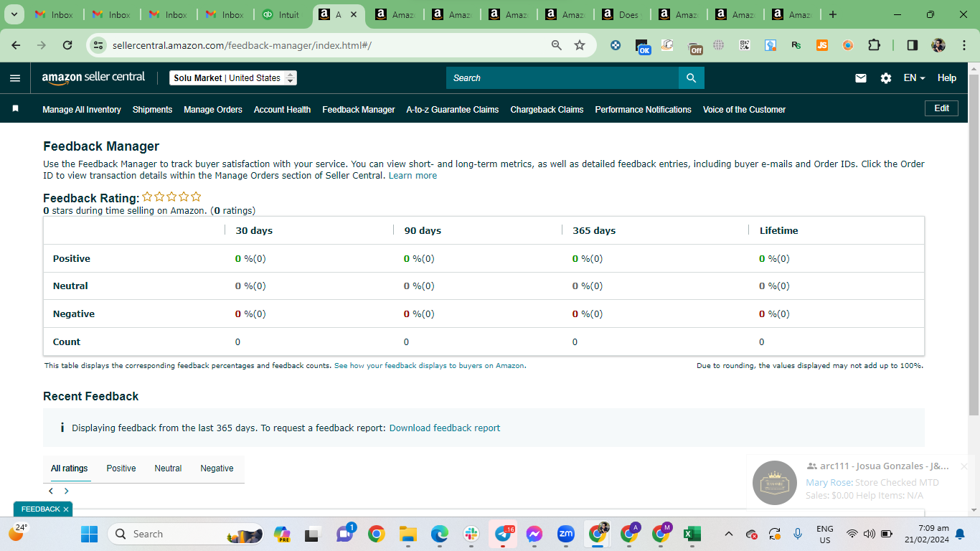Image resolution: width=980 pixels, height=551 pixels.
Task: Open a new browser tab
Action: point(832,14)
